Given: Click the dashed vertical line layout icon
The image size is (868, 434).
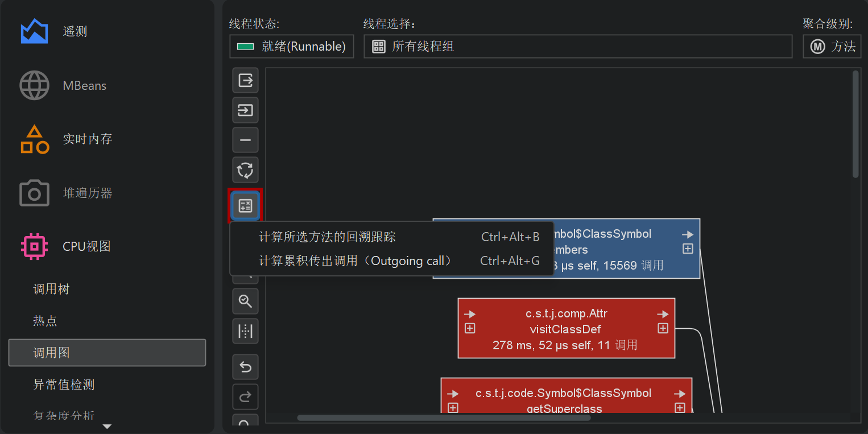Looking at the screenshot, I should 245,331.
